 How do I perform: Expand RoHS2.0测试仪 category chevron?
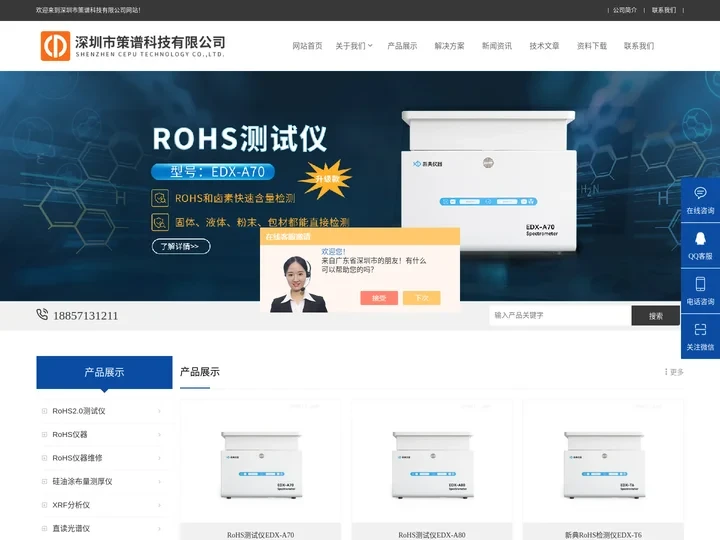point(159,411)
